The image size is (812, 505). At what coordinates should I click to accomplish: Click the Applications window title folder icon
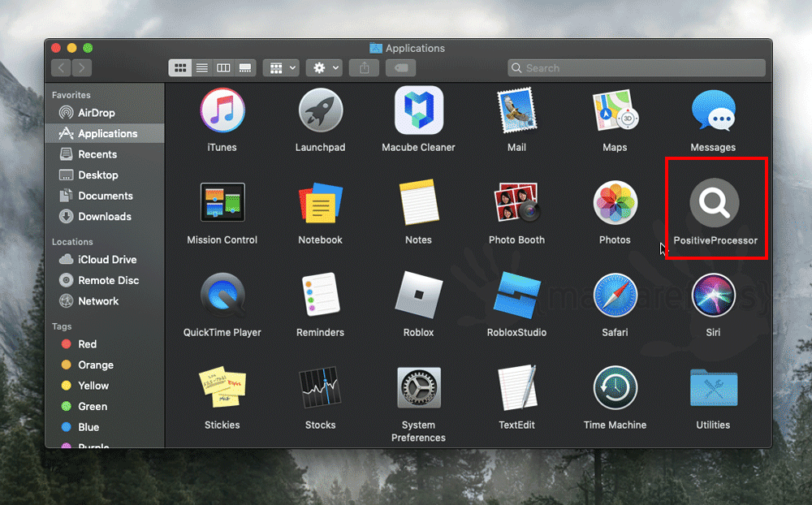375,48
